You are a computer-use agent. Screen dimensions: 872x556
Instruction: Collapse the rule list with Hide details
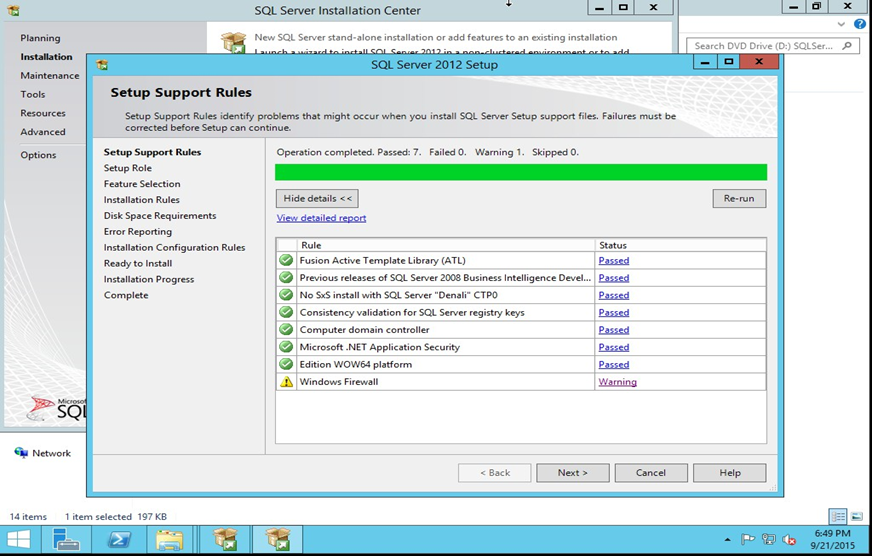click(317, 199)
